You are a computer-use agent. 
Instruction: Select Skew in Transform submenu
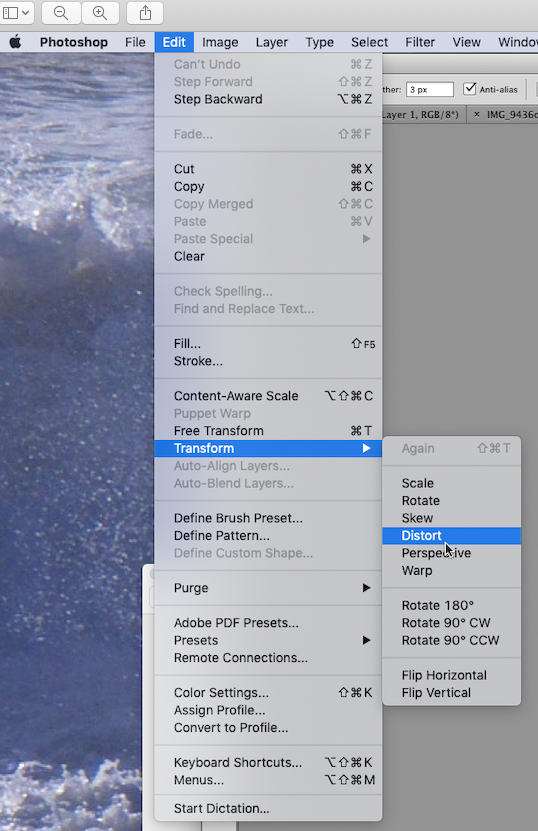[x=452, y=518]
